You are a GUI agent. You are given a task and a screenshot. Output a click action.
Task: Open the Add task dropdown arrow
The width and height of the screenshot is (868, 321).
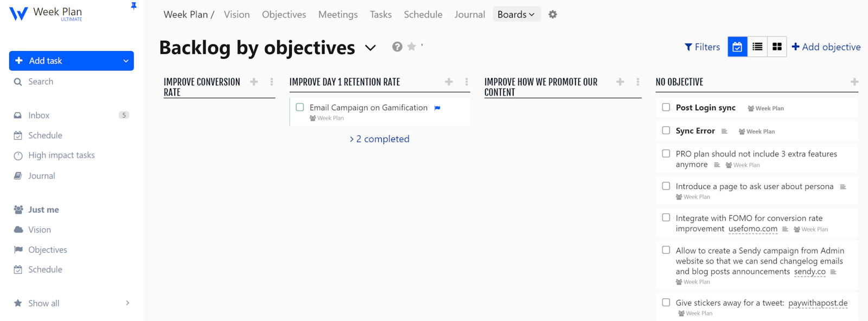click(x=126, y=61)
